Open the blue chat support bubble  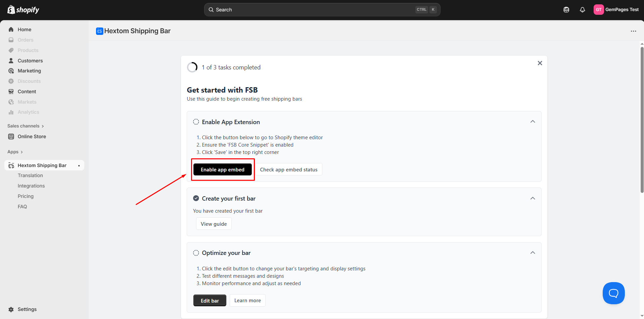tap(614, 293)
